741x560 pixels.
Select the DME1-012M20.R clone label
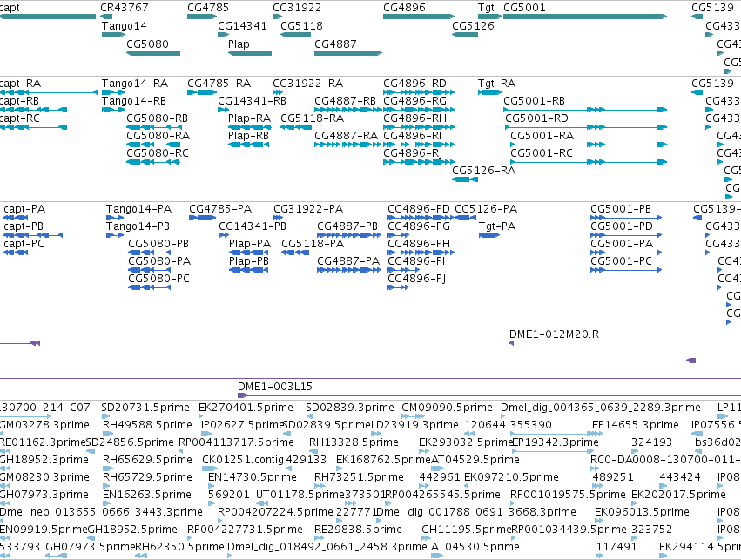(x=554, y=334)
